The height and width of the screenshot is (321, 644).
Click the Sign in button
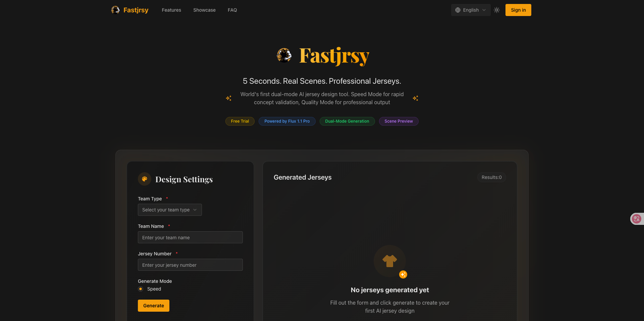click(518, 10)
